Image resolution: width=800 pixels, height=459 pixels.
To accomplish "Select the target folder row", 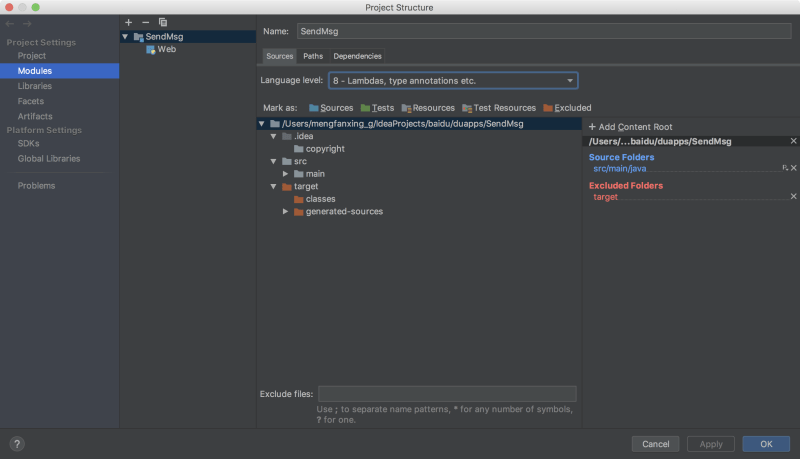I will coord(300,187).
